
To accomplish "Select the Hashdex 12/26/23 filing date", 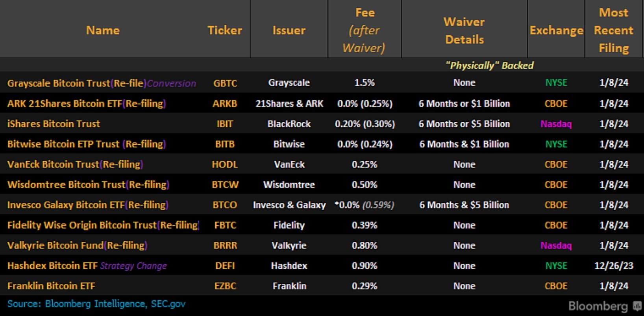I will [613, 266].
